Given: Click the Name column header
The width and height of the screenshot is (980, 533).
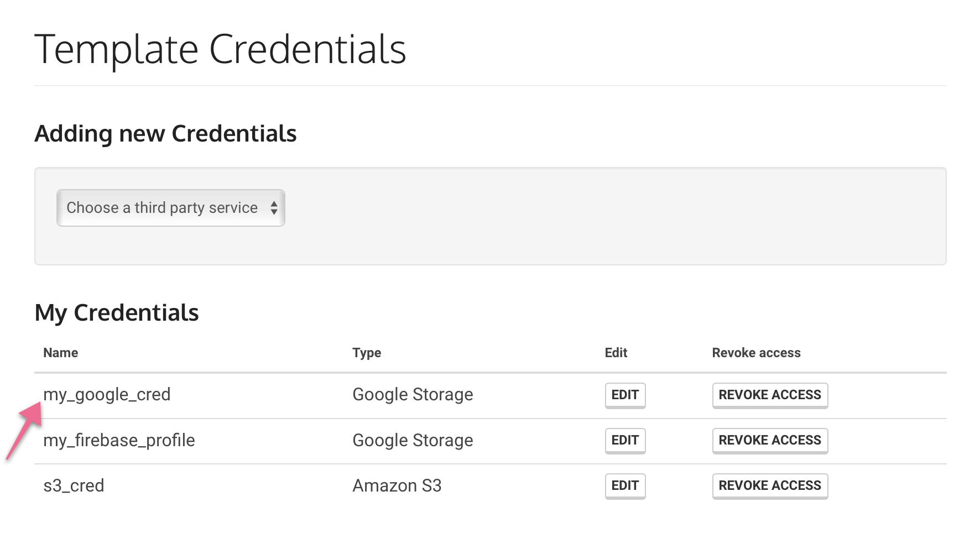Looking at the screenshot, I should click(61, 353).
